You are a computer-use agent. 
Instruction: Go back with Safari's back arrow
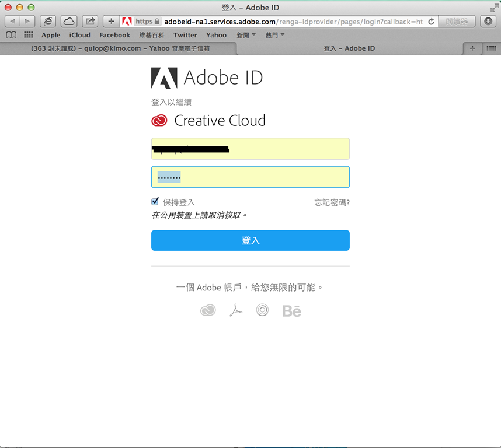point(12,22)
